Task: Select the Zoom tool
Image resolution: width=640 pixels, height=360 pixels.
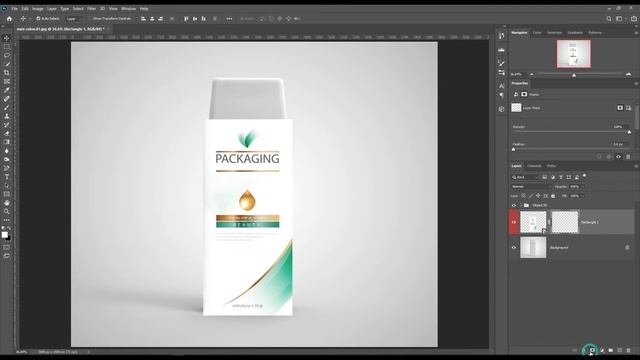Action: 7,211
